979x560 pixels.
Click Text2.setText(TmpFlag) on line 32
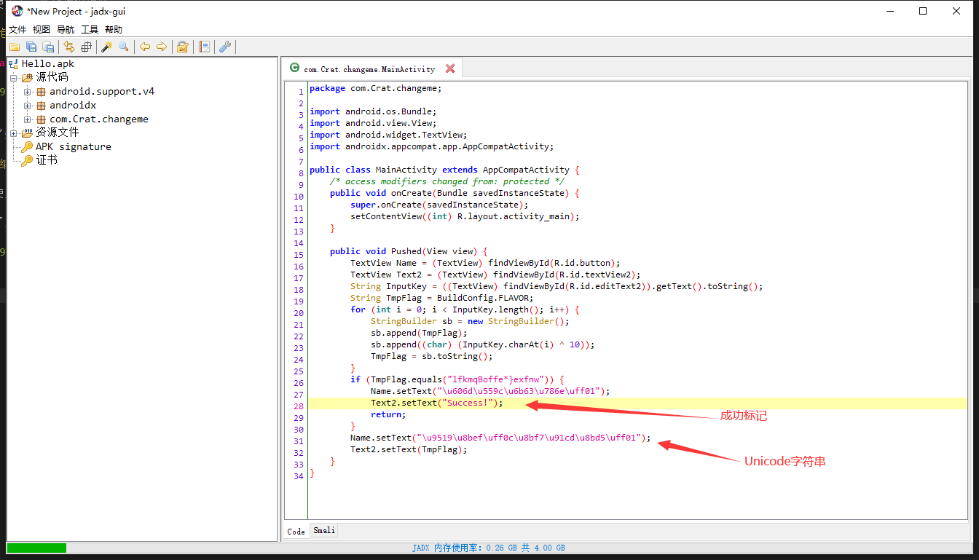tap(409, 449)
